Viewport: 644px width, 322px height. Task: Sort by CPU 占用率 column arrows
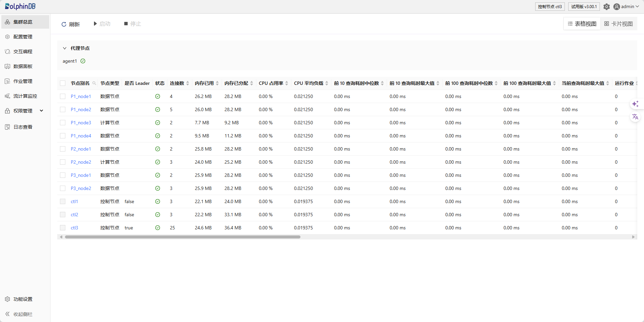point(287,84)
